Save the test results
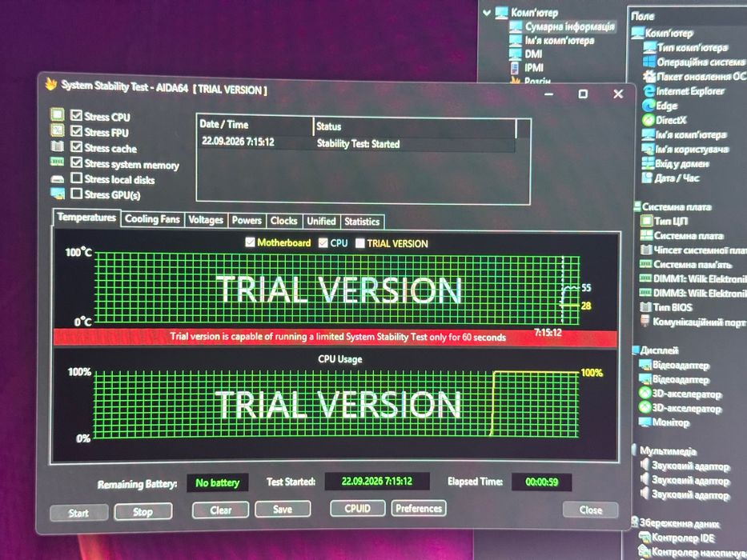 [283, 509]
